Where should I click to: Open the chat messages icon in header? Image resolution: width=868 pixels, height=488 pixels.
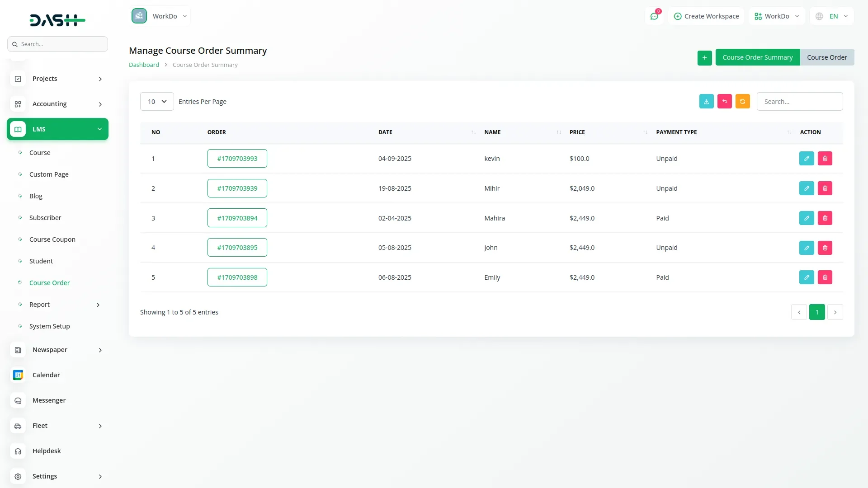pyautogui.click(x=654, y=16)
